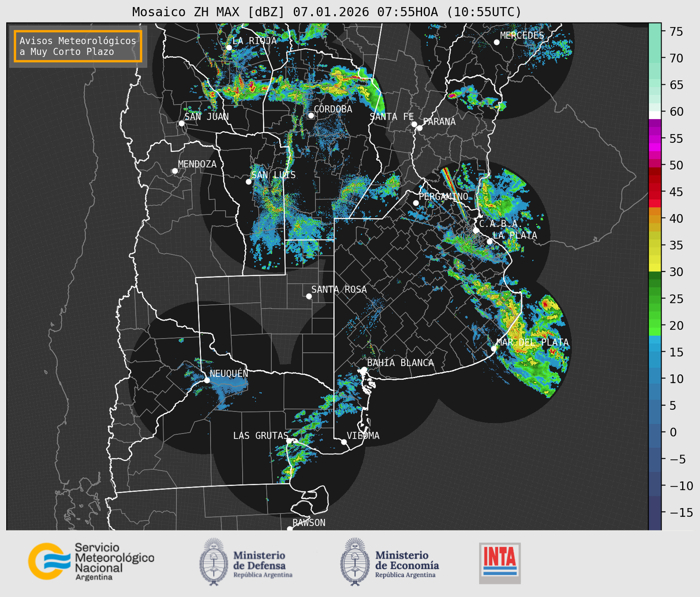Select the LAS GRUTAS city marker
Image resolution: width=700 pixels, height=597 pixels.
(x=290, y=440)
